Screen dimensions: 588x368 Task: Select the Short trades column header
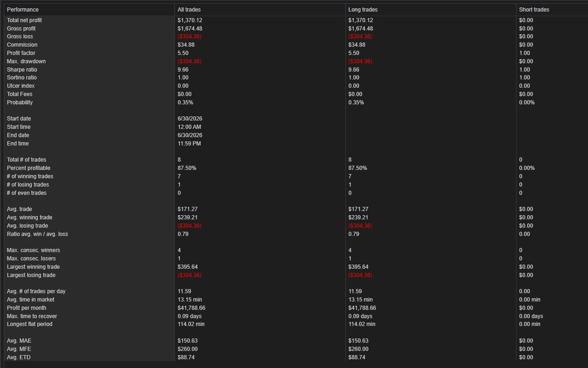[534, 10]
